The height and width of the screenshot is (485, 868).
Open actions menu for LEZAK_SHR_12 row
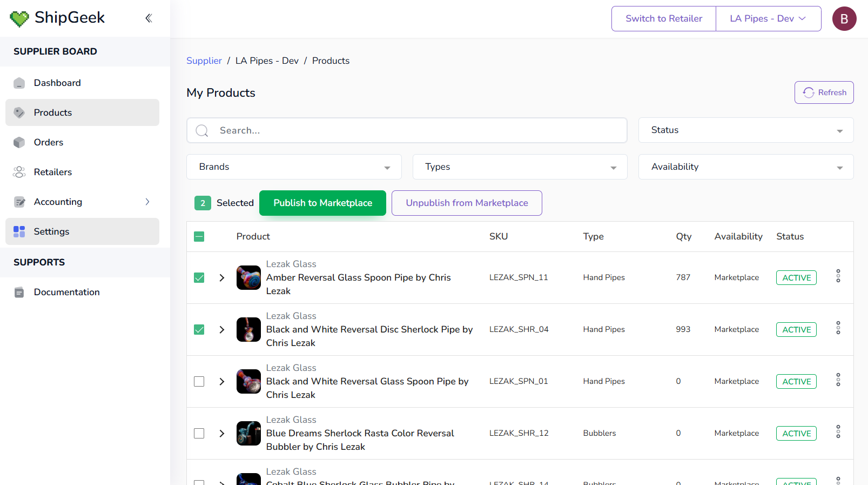click(x=838, y=431)
